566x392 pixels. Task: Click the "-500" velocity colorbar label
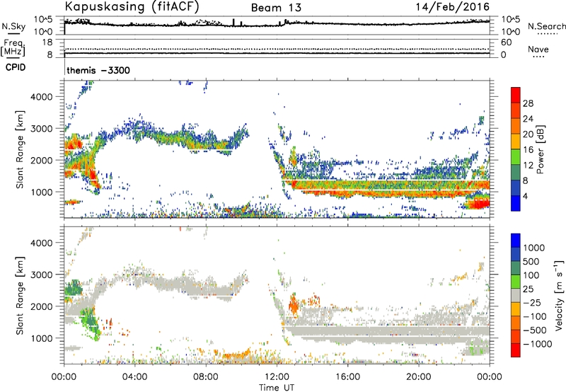pyautogui.click(x=535, y=330)
